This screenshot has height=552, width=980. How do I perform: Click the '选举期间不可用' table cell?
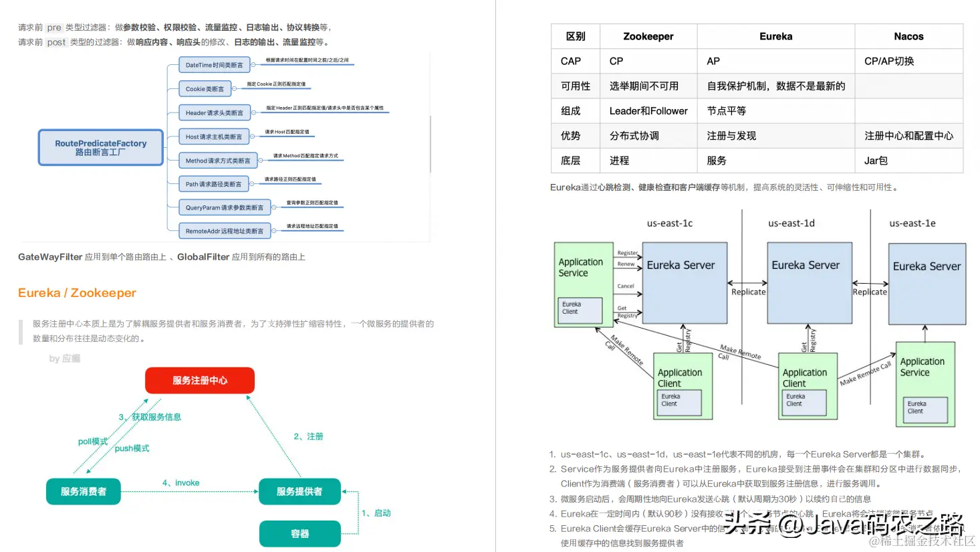click(648, 86)
